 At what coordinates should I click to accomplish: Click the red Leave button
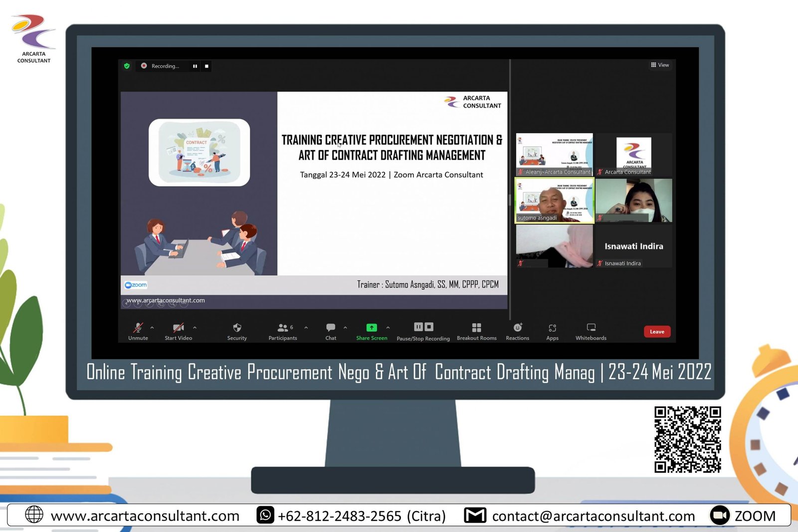(x=657, y=332)
